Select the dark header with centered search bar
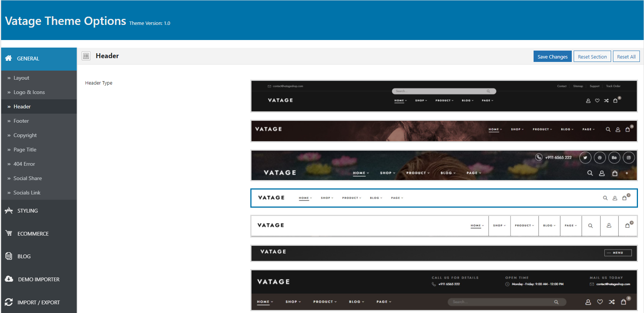Screen dimensions: 644x313 444,96
